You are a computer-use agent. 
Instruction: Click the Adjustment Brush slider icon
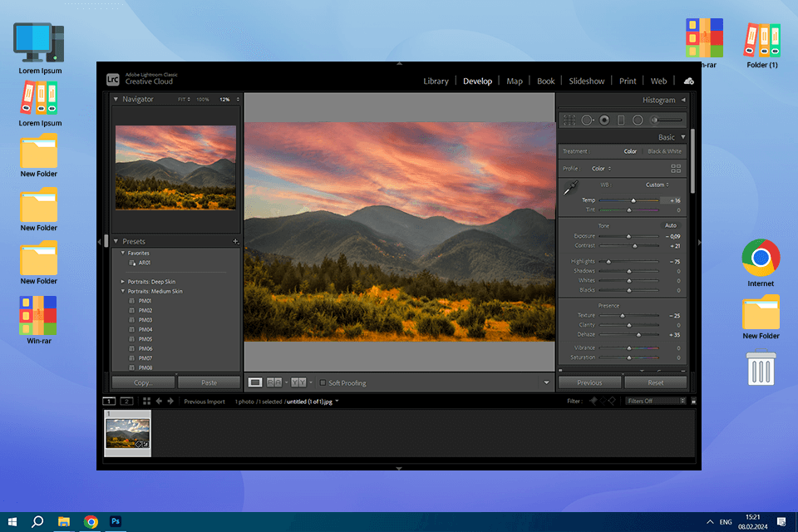pyautogui.click(x=667, y=121)
